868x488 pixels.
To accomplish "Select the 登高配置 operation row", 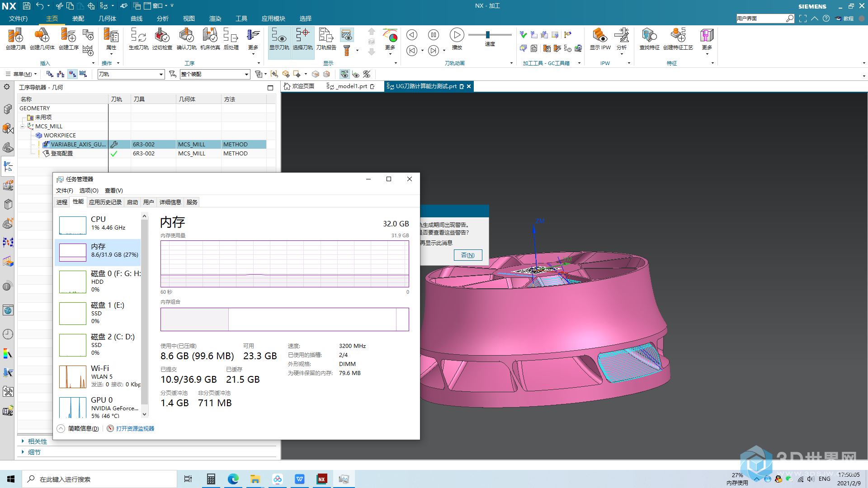I will [x=142, y=154].
